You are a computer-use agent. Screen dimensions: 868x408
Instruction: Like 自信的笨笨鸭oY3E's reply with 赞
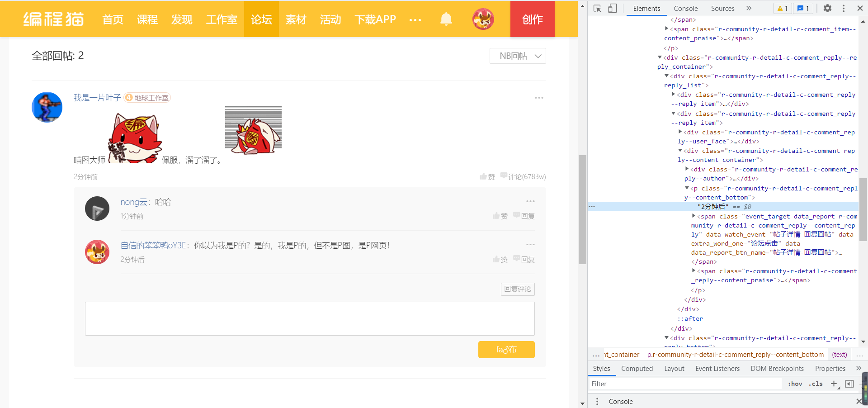pos(500,259)
